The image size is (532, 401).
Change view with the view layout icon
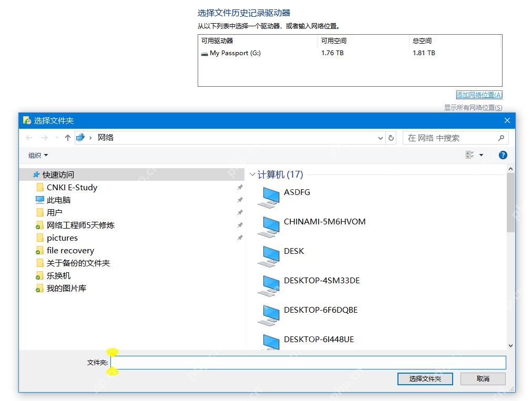point(470,155)
